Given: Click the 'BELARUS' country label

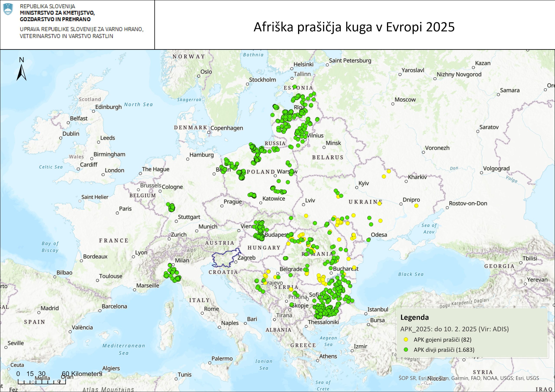Looking at the screenshot, I should (x=328, y=157).
